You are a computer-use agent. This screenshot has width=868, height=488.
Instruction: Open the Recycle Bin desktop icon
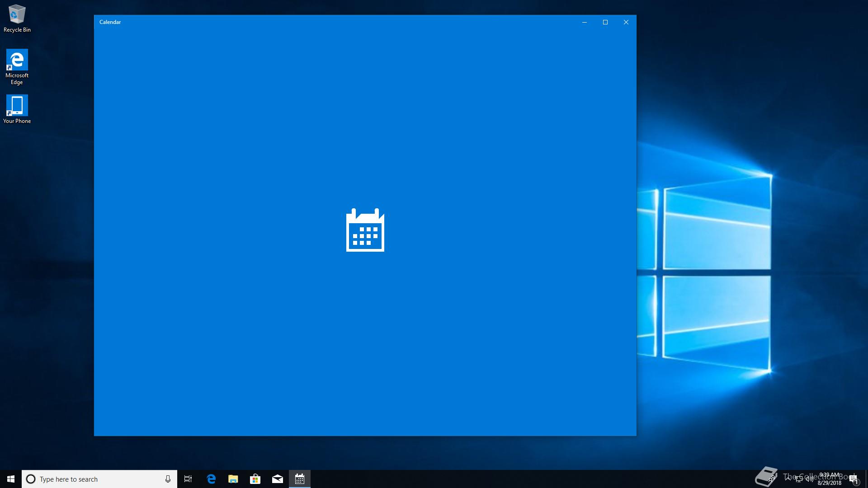tap(17, 19)
